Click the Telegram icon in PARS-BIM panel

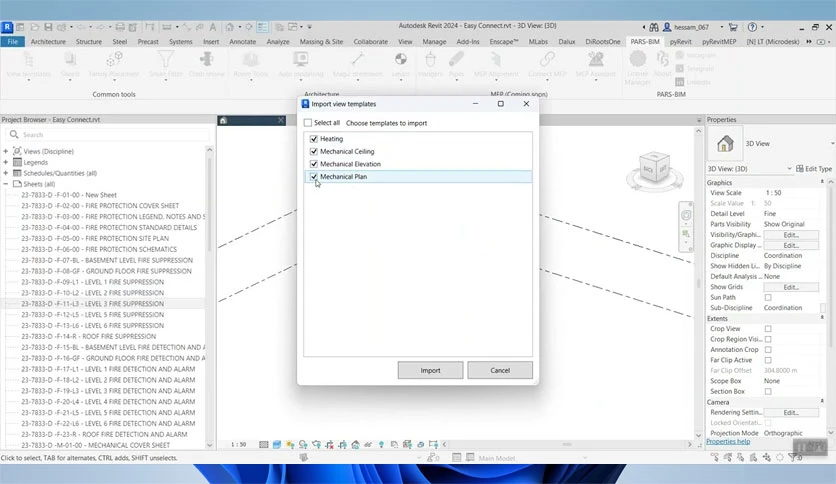(680, 68)
